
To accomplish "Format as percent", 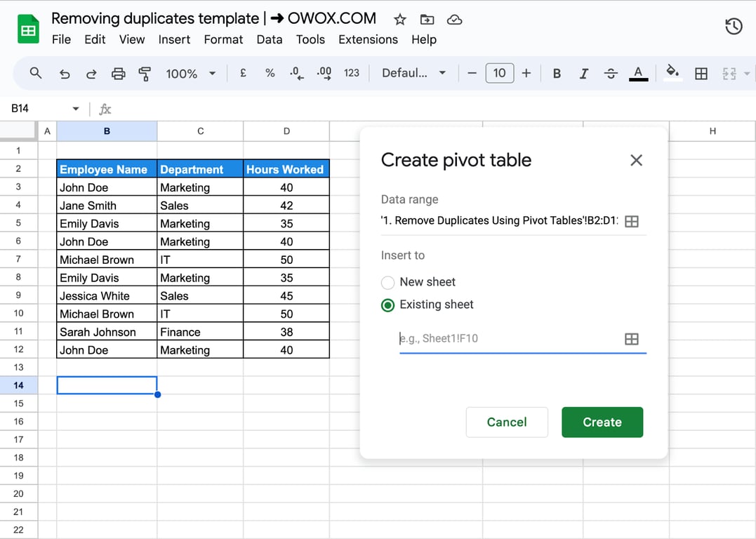I will (x=270, y=73).
